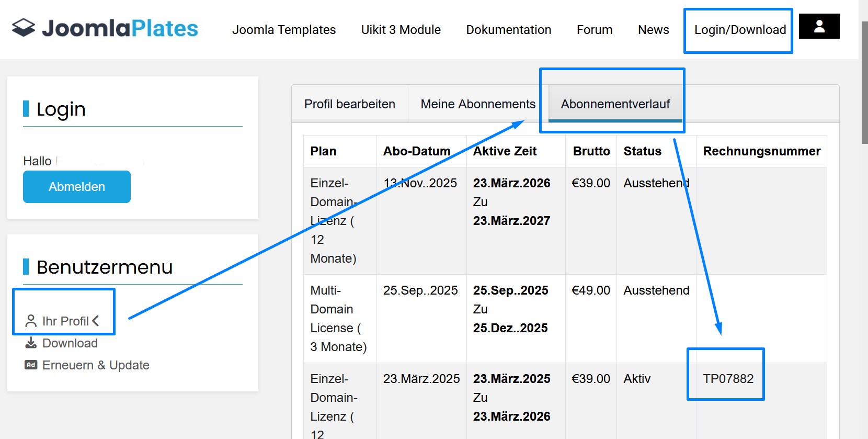Viewport: 868px width, 439px height.
Task: Open the Joomla Templates menu
Action: point(284,30)
